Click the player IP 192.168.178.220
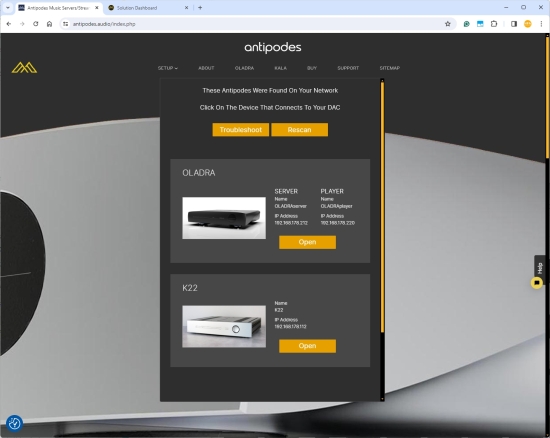Viewport: 550px width, 438px height. click(337, 223)
